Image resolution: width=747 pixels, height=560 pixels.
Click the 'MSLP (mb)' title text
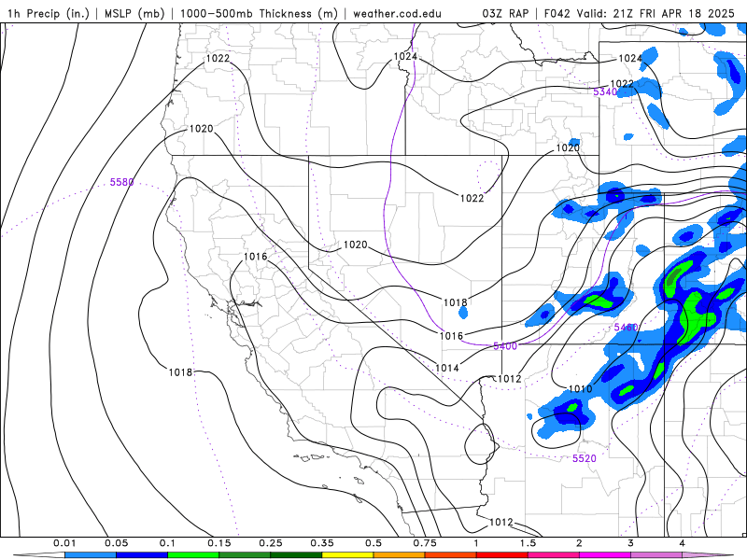pyautogui.click(x=133, y=13)
